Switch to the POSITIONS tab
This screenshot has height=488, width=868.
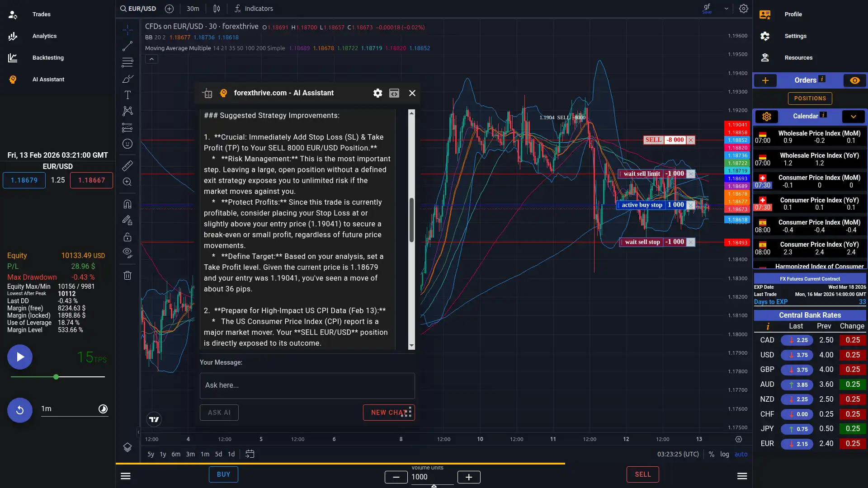click(810, 99)
